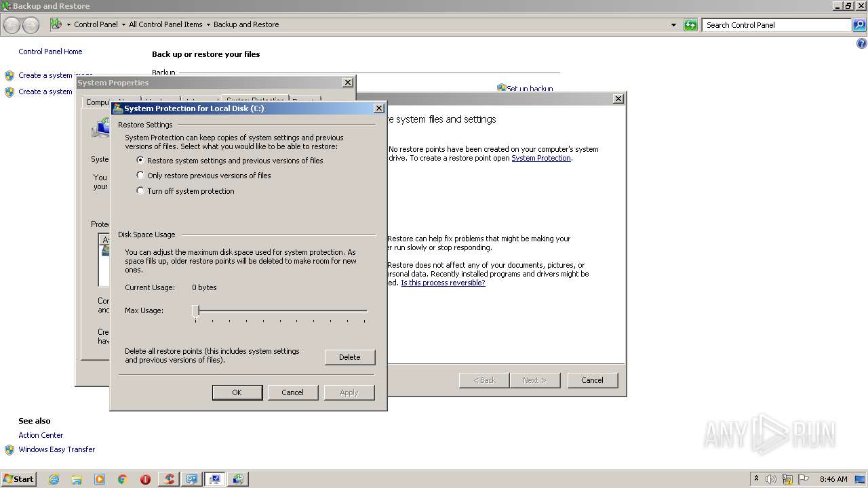Open Google Chrome from the taskbar
868x488 pixels.
[x=123, y=479]
